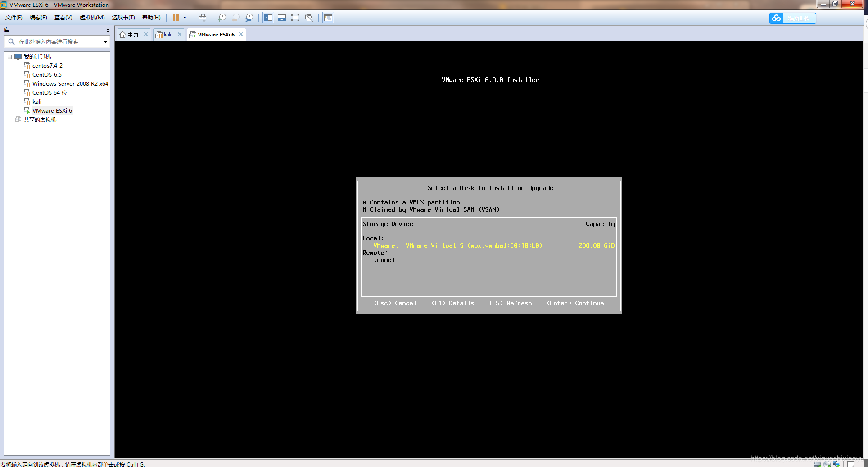Click (F1) Details in installer dialog
The image size is (868, 467).
click(453, 303)
